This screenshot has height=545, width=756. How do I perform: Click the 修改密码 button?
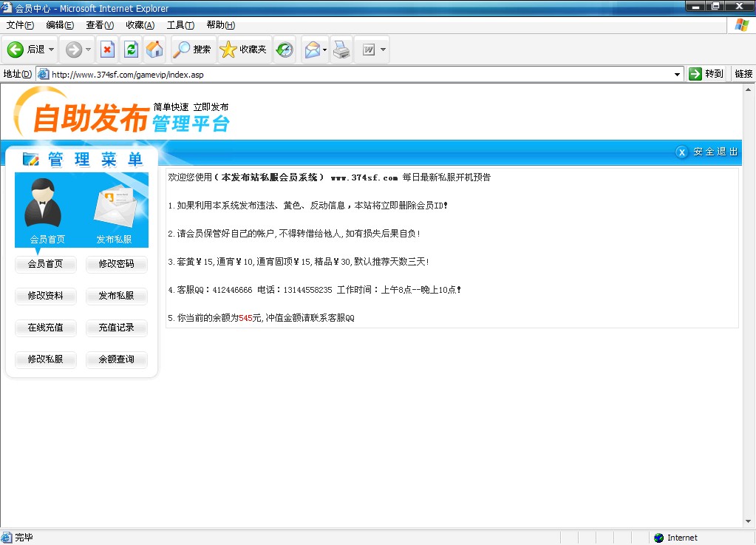(117, 264)
